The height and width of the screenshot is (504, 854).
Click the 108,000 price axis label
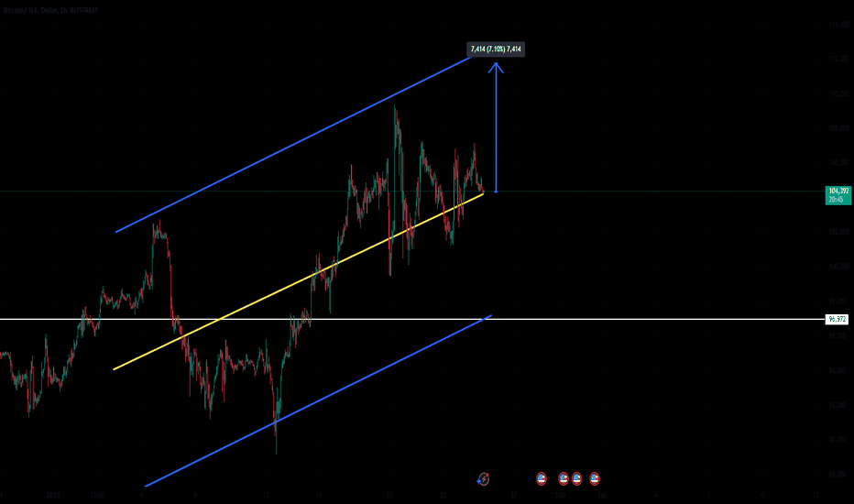(838, 128)
